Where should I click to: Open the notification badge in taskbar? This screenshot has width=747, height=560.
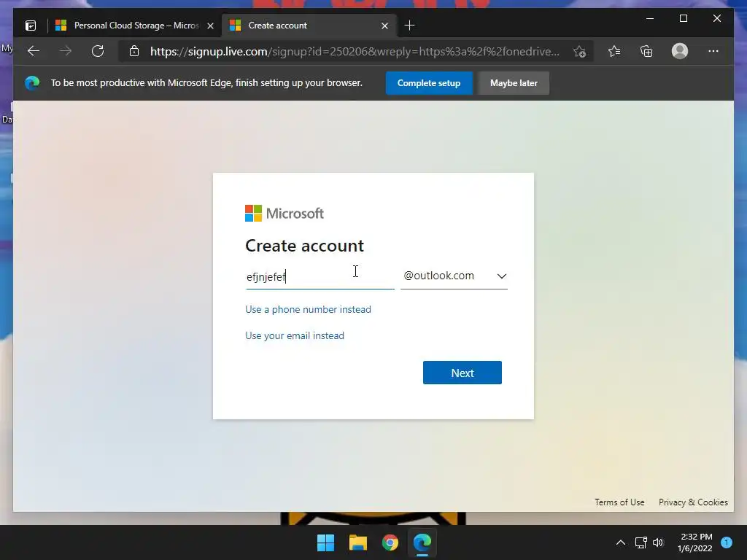pos(727,542)
